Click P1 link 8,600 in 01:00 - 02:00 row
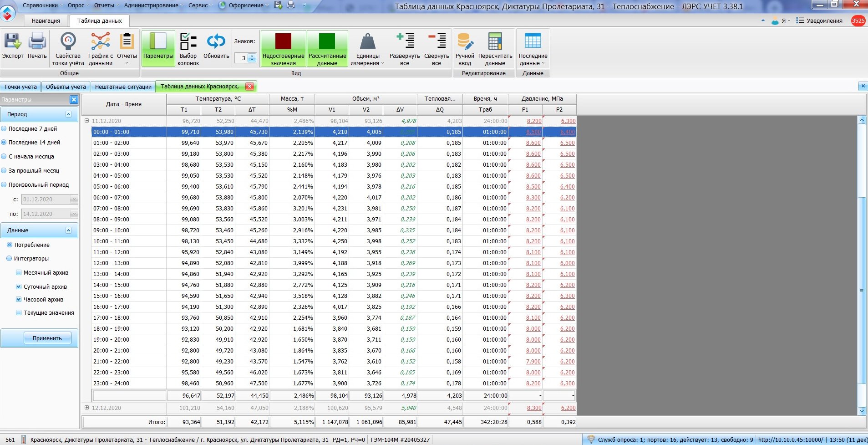Viewport: 868px width, 445px height. [533, 143]
